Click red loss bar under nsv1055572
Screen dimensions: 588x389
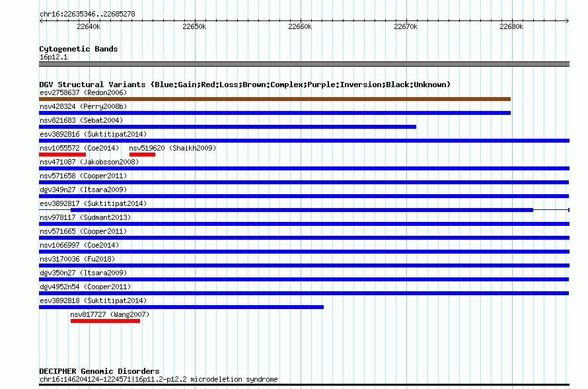[x=62, y=155]
